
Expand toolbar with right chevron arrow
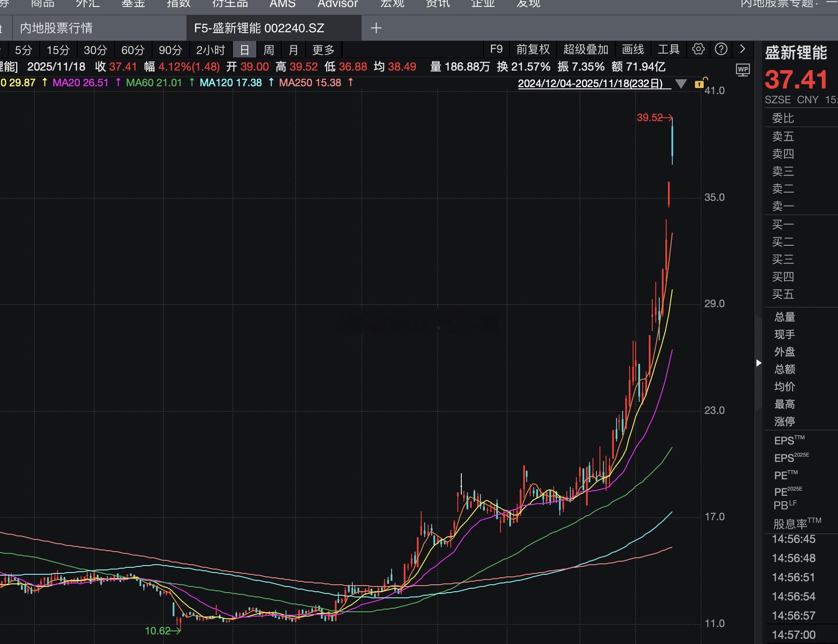(743, 49)
